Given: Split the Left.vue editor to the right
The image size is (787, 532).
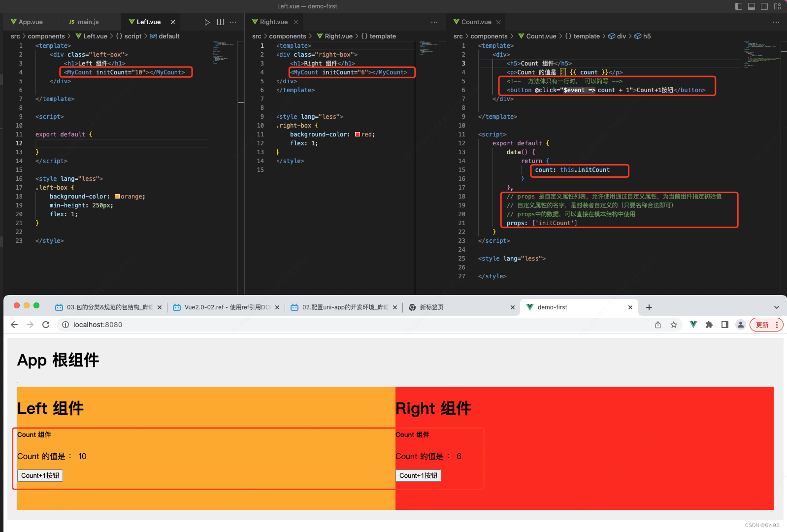Looking at the screenshot, I should coord(220,22).
